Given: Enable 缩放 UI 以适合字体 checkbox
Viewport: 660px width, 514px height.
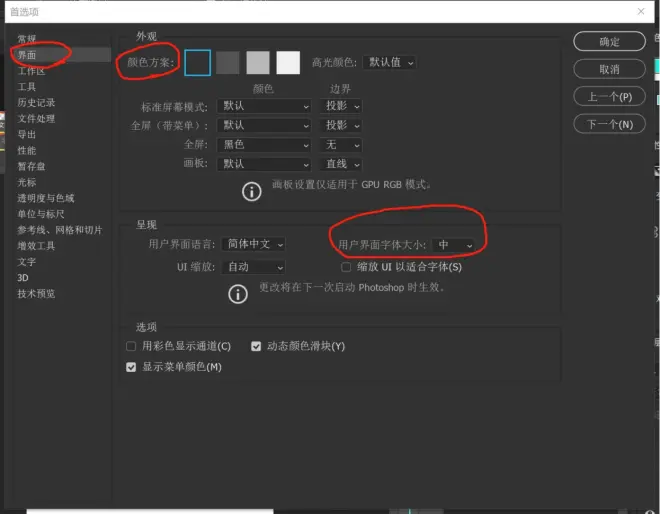Looking at the screenshot, I should (x=346, y=267).
